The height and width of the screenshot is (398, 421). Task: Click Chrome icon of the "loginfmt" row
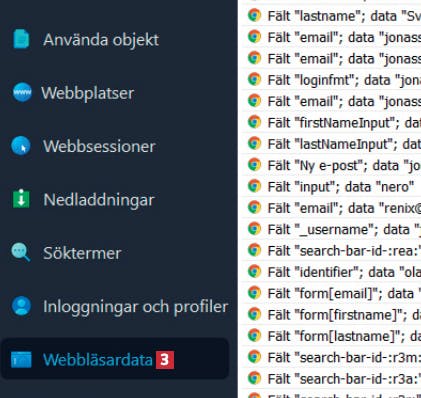[x=254, y=79]
